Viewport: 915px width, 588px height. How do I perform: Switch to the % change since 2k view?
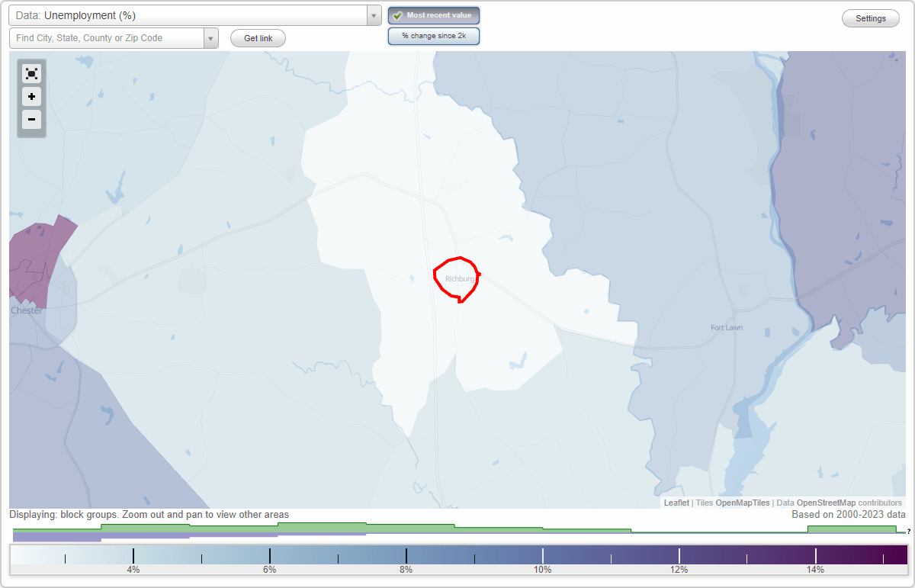coord(434,35)
